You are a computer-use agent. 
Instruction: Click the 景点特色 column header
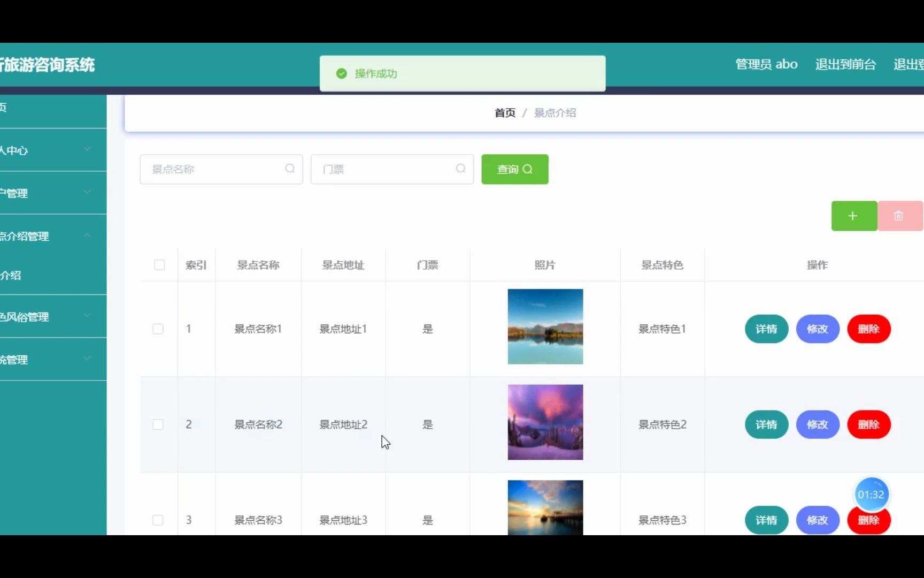pyautogui.click(x=663, y=265)
